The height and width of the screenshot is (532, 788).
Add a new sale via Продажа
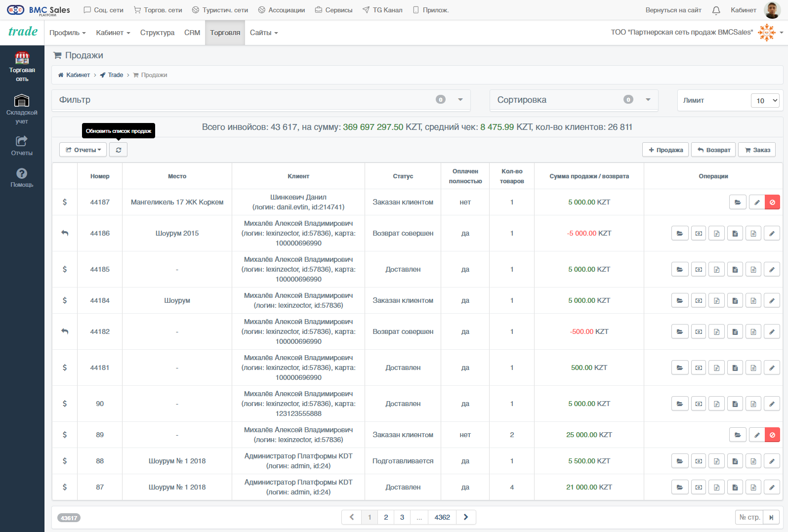(x=665, y=150)
